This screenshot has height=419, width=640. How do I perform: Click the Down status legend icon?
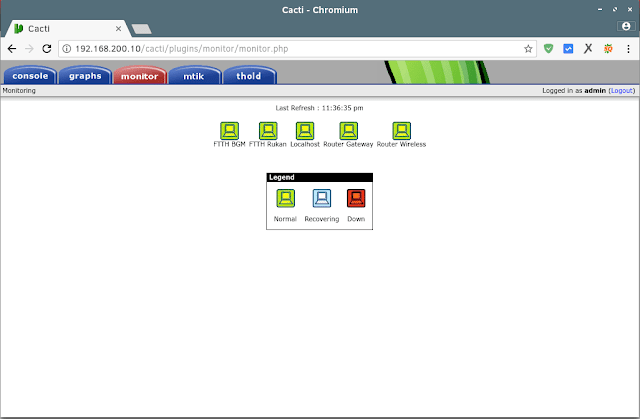(x=356, y=198)
